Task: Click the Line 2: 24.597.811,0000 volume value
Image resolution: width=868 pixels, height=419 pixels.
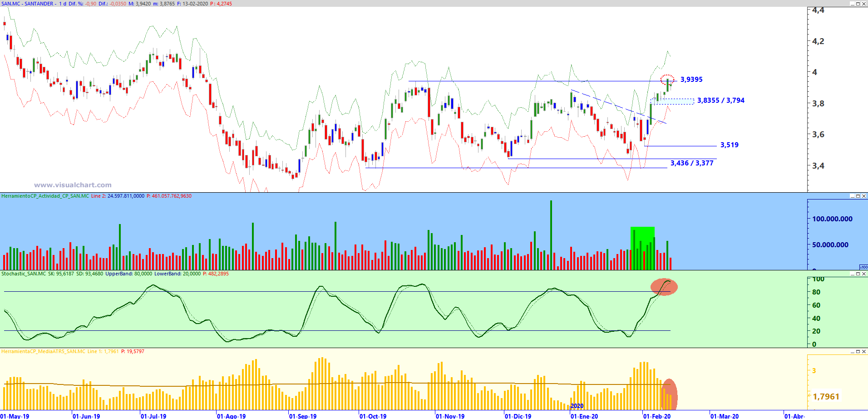Action: [x=118, y=196]
